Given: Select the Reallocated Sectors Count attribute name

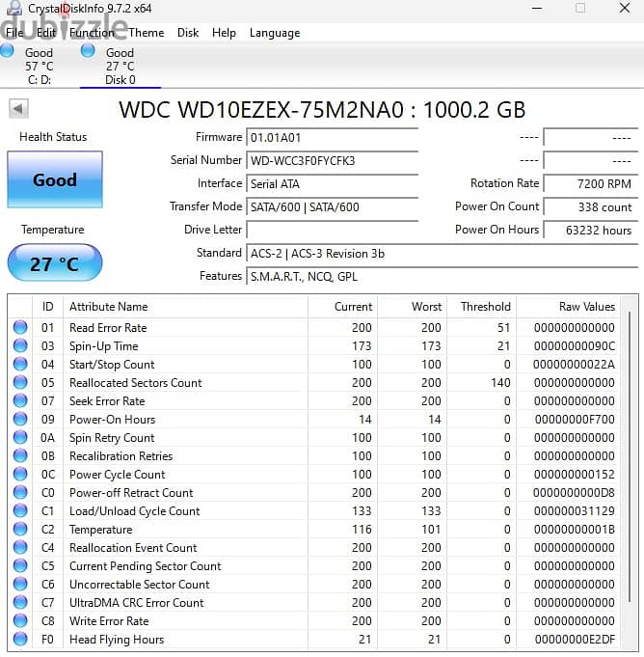Looking at the screenshot, I should click(135, 383).
